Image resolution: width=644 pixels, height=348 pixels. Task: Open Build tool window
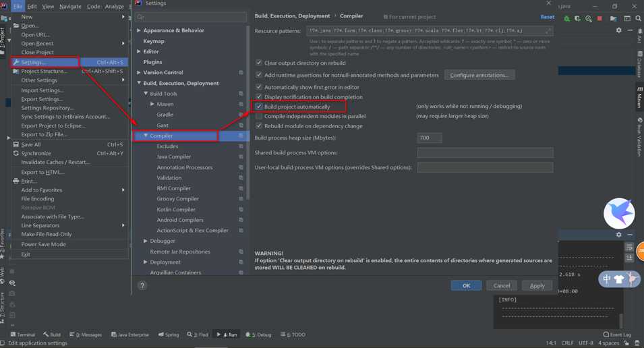[52, 335]
